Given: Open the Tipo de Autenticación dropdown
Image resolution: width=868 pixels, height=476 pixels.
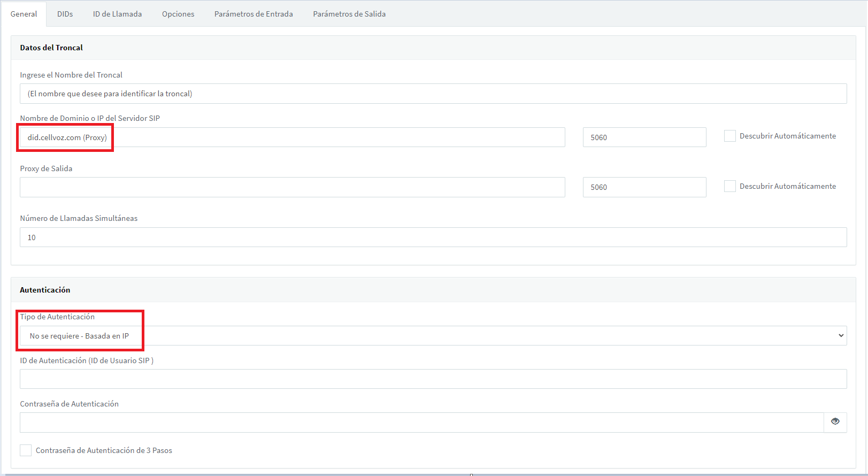Looking at the screenshot, I should click(433, 336).
